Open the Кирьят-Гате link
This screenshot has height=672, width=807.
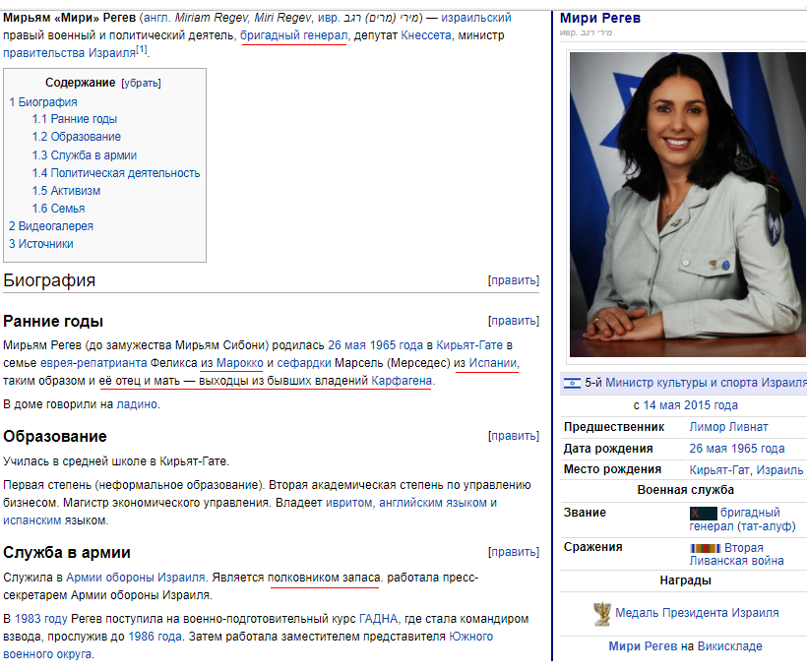coord(469,345)
